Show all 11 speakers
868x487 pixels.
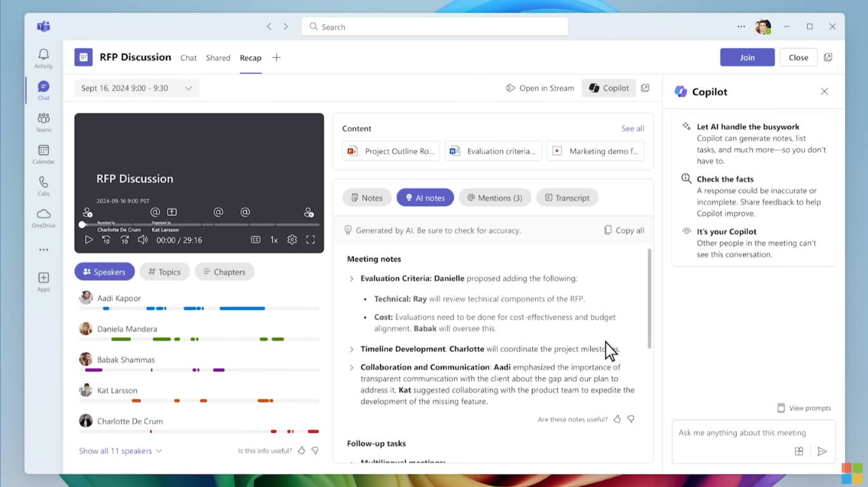pos(116,450)
